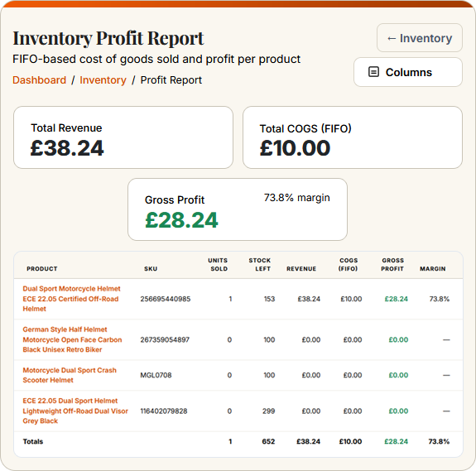Viewport: 476px width, 471px height.
Task: Click the SKU column header
Action: pos(151,268)
